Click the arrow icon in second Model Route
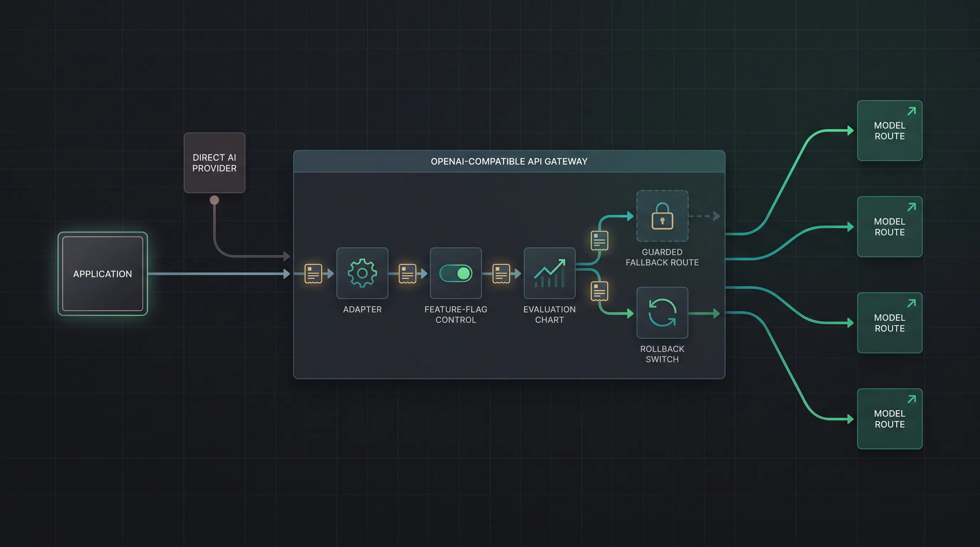 912,207
